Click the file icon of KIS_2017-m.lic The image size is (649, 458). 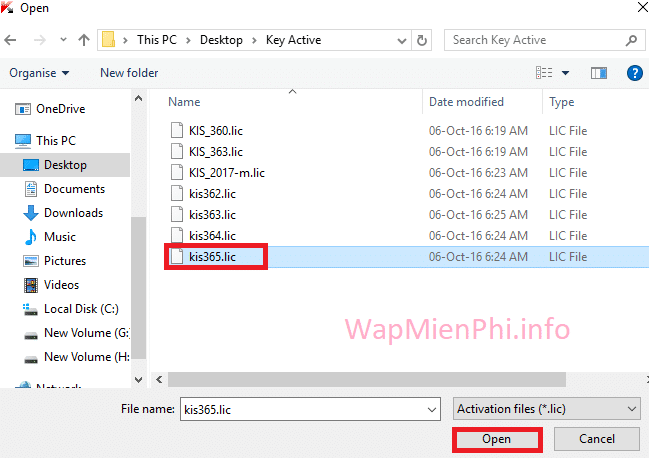(x=177, y=173)
